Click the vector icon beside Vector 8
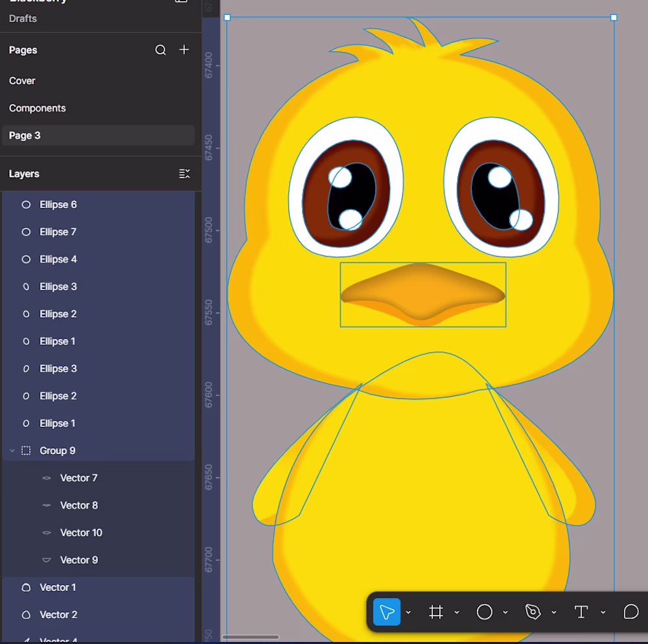The width and height of the screenshot is (648, 644). point(47,505)
